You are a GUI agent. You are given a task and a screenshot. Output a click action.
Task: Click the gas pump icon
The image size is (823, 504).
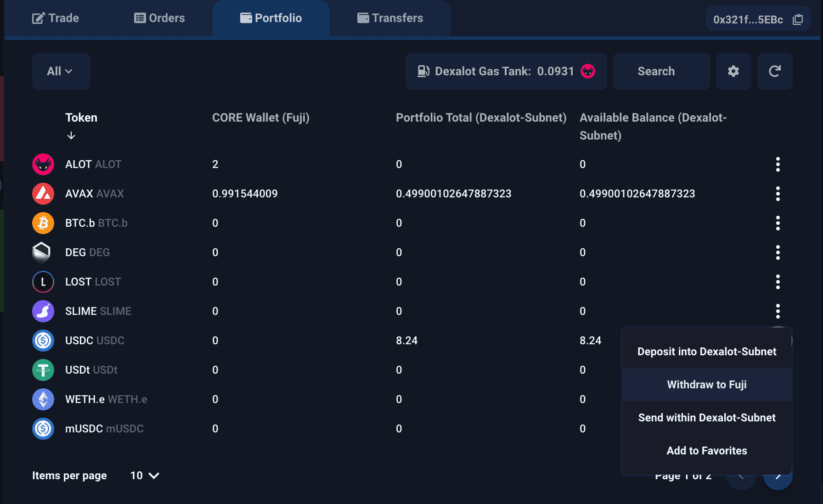click(x=423, y=71)
